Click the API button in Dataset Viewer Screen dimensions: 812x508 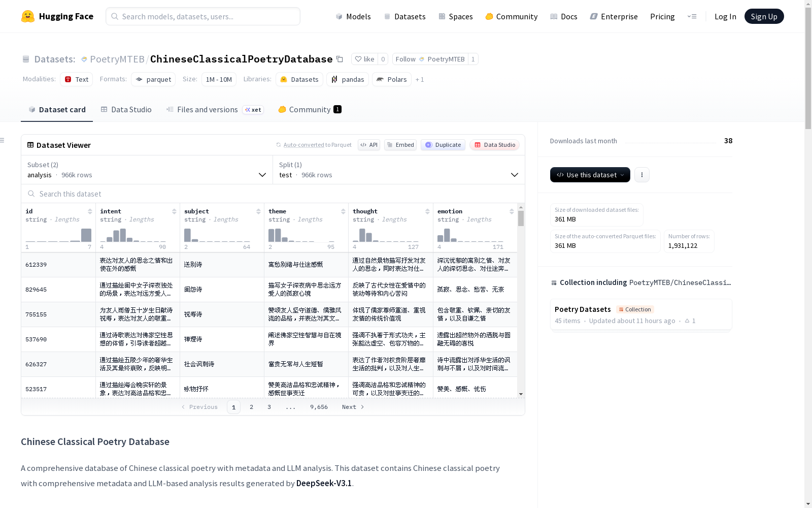[369, 145]
